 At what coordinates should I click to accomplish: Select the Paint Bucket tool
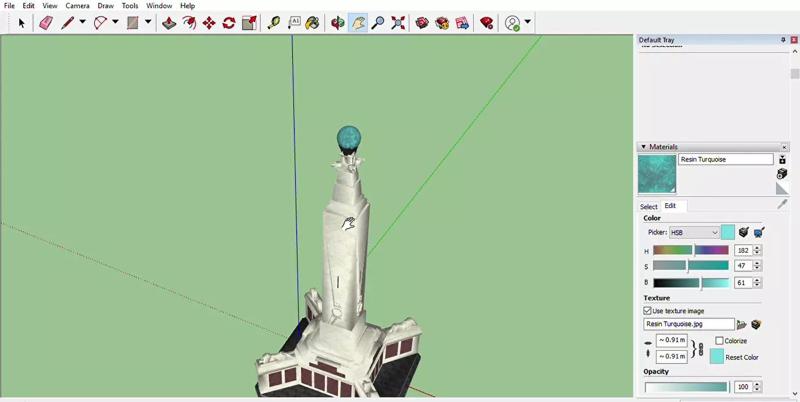(312, 23)
